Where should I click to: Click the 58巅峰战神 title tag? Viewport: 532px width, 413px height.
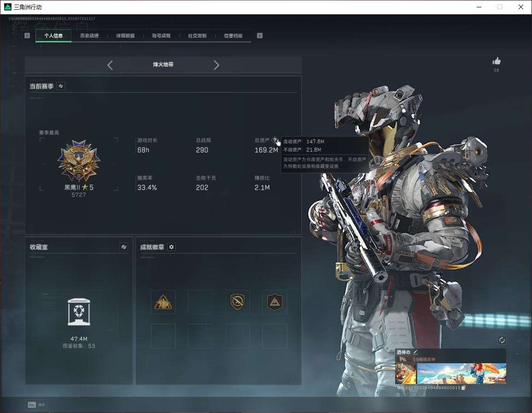tap(424, 359)
